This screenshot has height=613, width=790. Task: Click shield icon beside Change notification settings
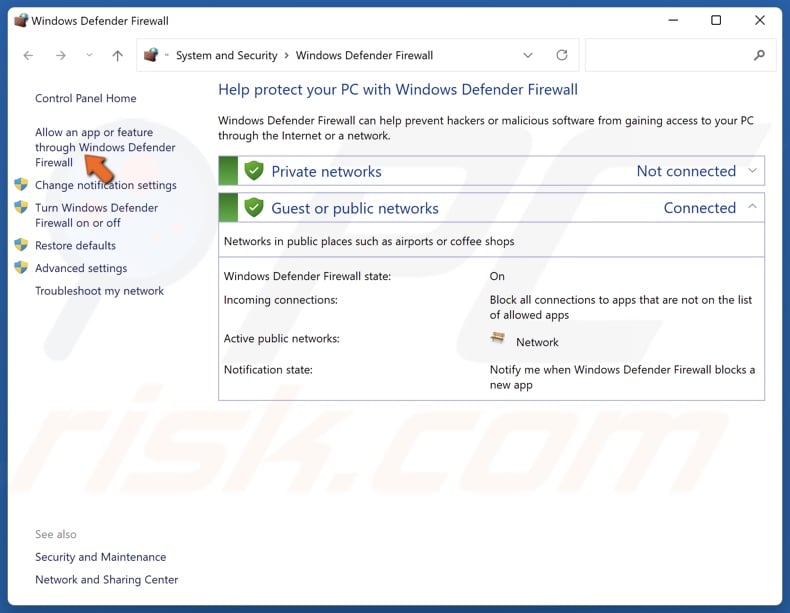pos(21,184)
